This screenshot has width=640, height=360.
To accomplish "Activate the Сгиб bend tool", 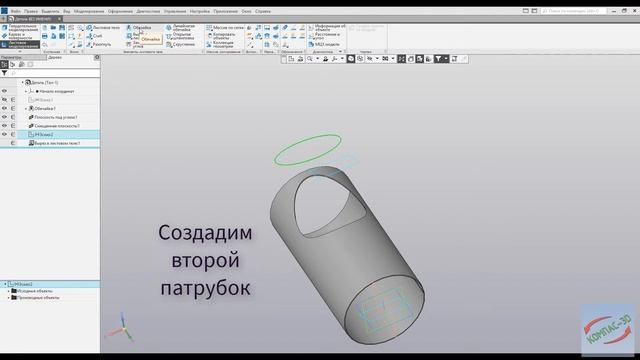I will click(x=94, y=36).
